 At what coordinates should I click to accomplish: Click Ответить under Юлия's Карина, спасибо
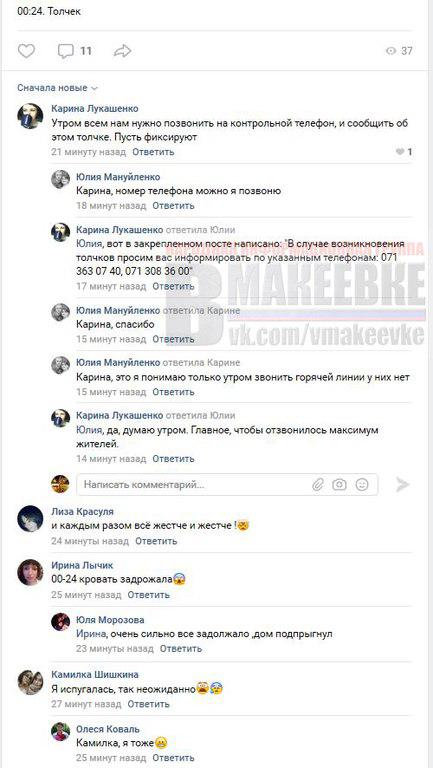[173, 339]
